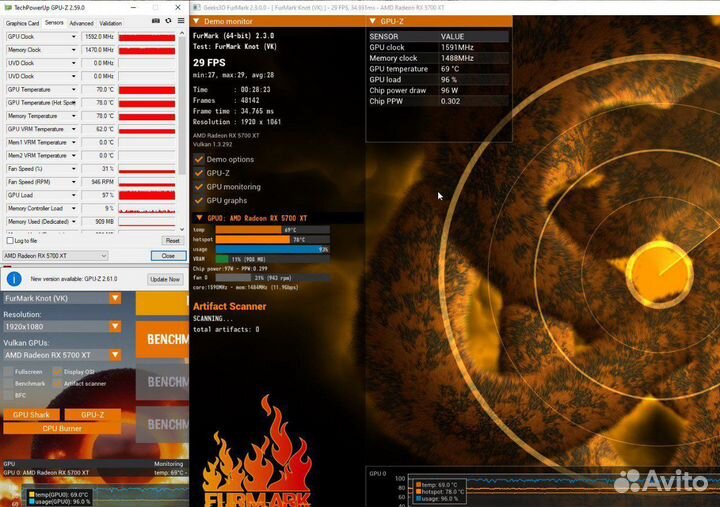Screen dimensions: 720x507
Task: Collapse the GPU0: AMD Radeon RX 5700 XT section
Action: (199, 218)
